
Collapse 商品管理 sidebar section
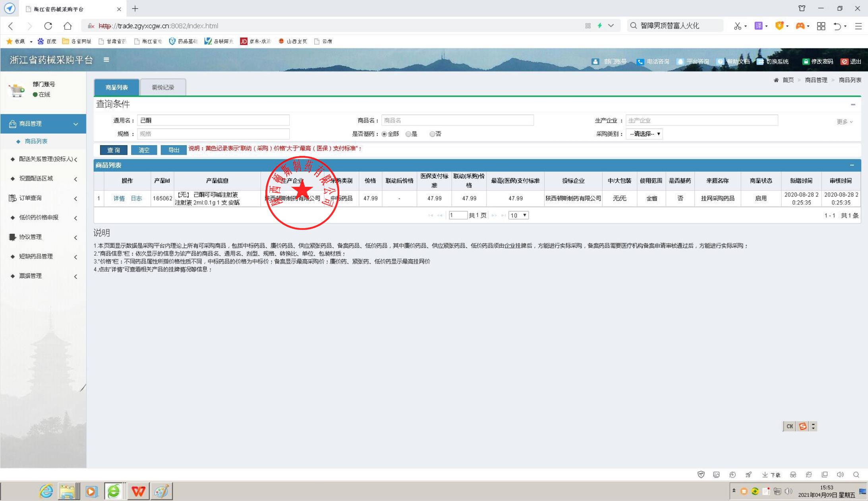point(43,124)
